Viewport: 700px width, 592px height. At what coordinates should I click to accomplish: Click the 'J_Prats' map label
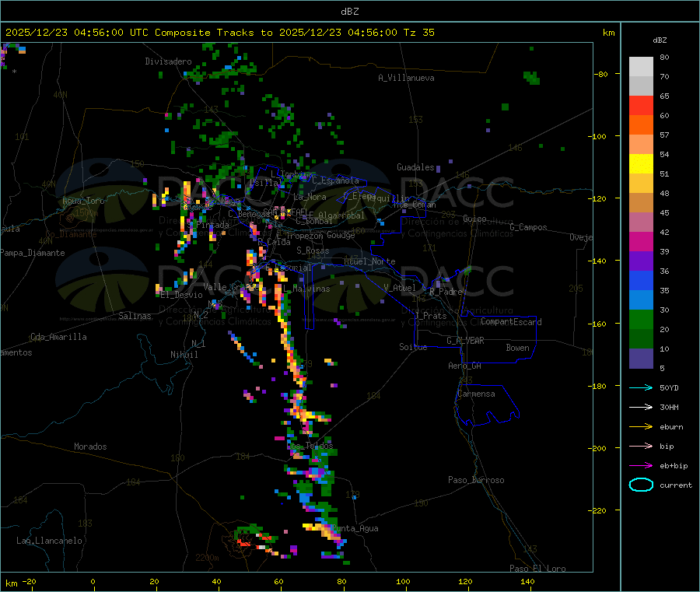[430, 315]
